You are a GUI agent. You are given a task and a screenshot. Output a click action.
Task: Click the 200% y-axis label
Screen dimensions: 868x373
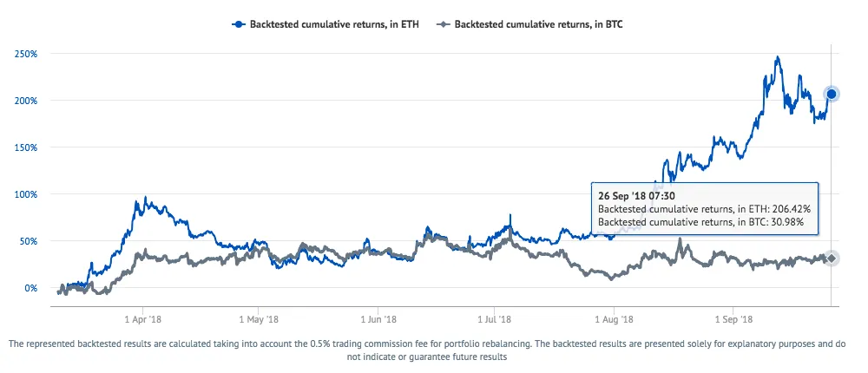pyautogui.click(x=27, y=101)
